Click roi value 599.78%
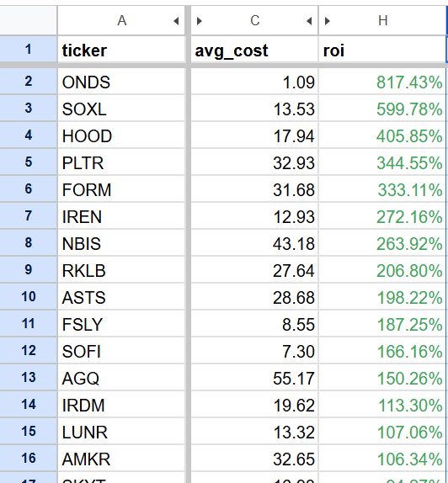The image size is (448, 483). (x=382, y=109)
